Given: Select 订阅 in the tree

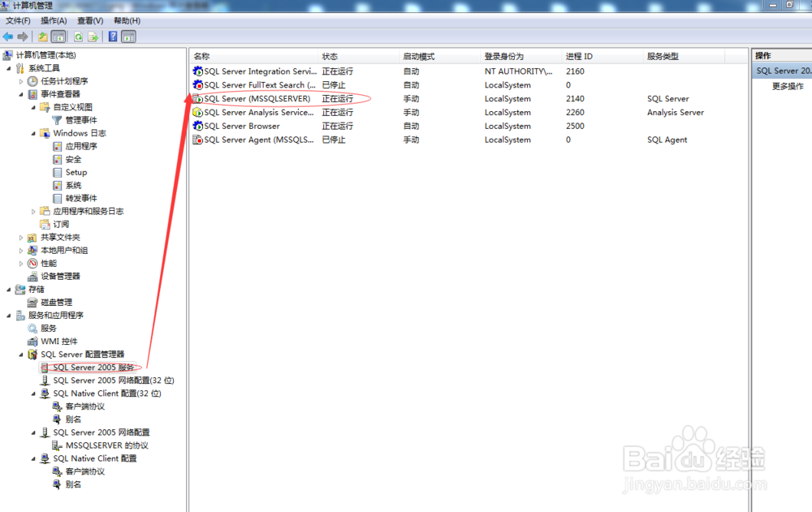Looking at the screenshot, I should 61,224.
